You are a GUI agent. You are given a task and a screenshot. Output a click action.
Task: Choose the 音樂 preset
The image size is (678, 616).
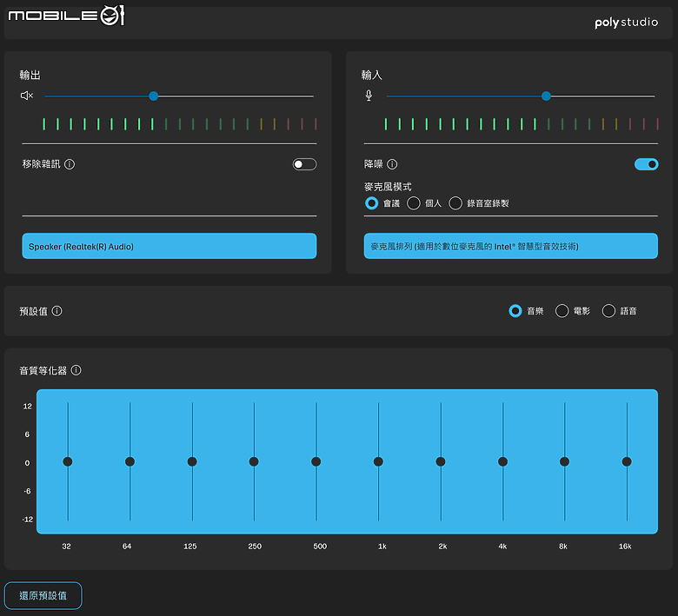click(515, 311)
